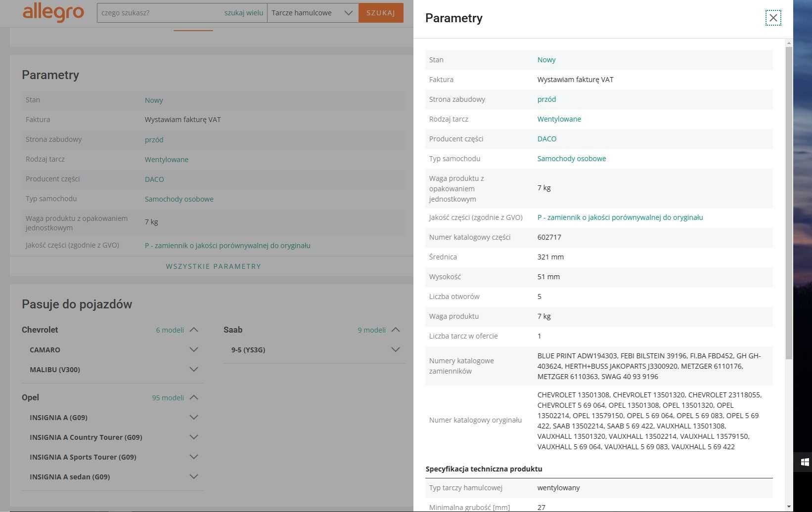Click the scrollbar up arrow in side panel

[789, 43]
